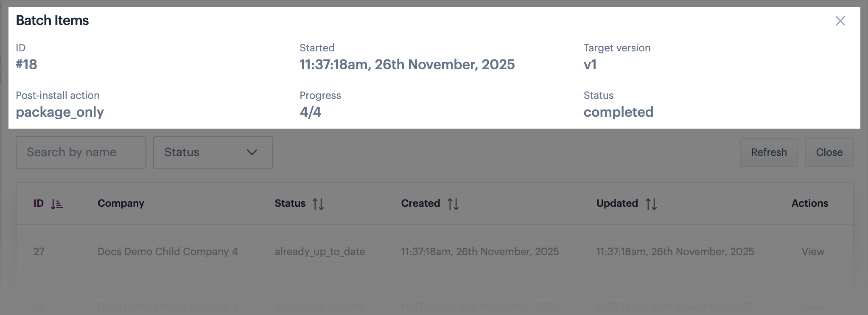The width and height of the screenshot is (868, 315).
Task: Open the Status filter combo box
Action: pyautogui.click(x=213, y=152)
